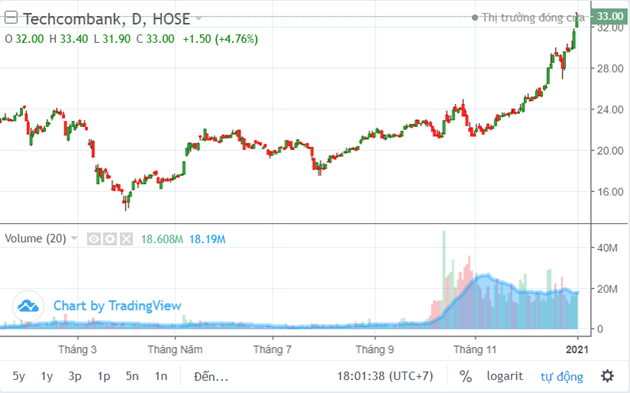
Task: Toggle tự động auto scale
Action: tap(561, 377)
